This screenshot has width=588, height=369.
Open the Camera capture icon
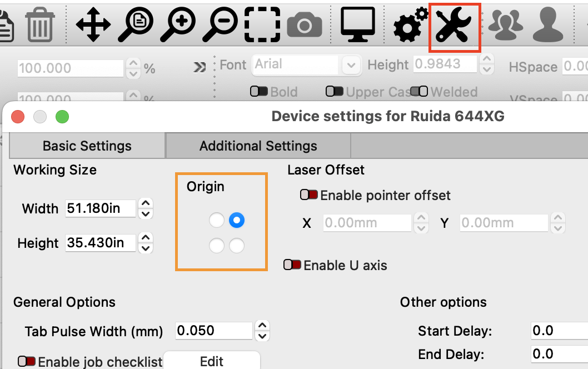click(305, 25)
